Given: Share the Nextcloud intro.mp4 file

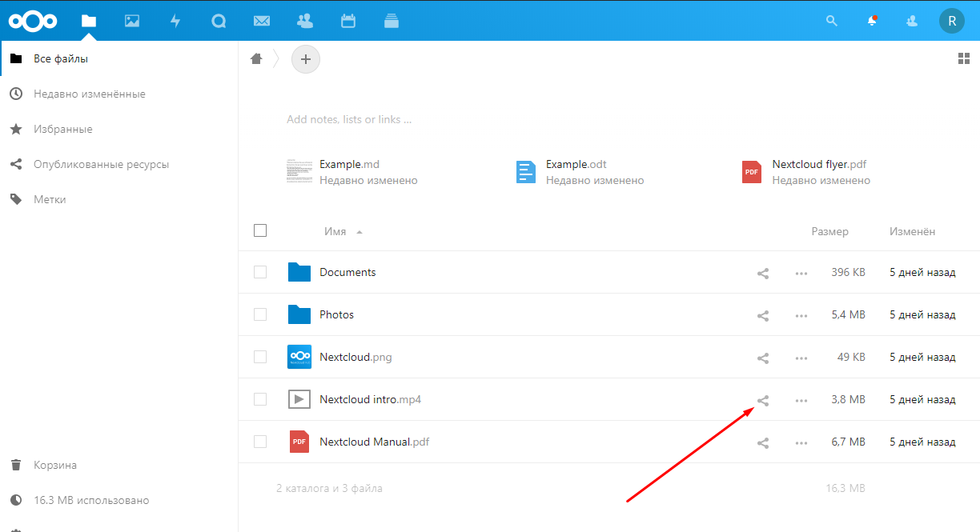Looking at the screenshot, I should pyautogui.click(x=763, y=400).
